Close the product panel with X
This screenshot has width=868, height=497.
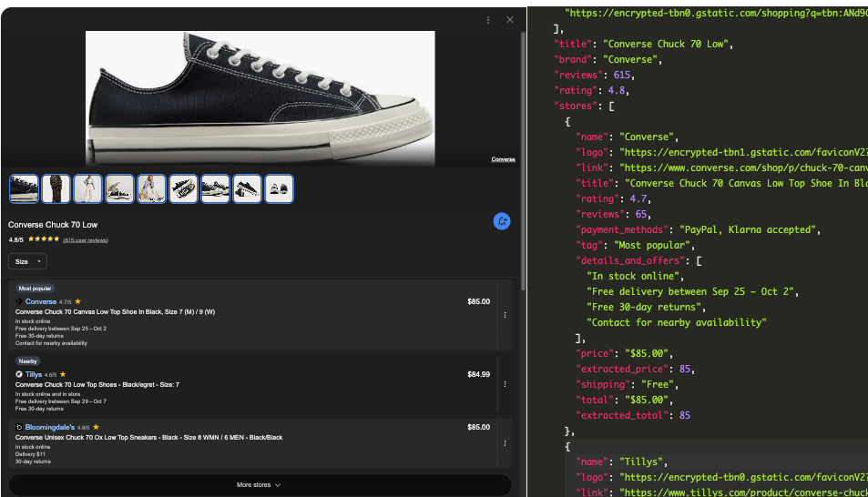(510, 20)
